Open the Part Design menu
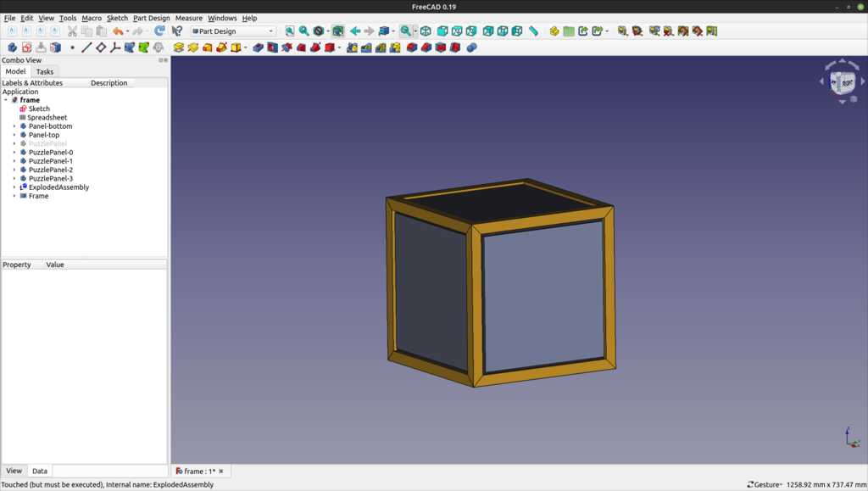Viewport: 868px width, 491px height. pyautogui.click(x=151, y=19)
